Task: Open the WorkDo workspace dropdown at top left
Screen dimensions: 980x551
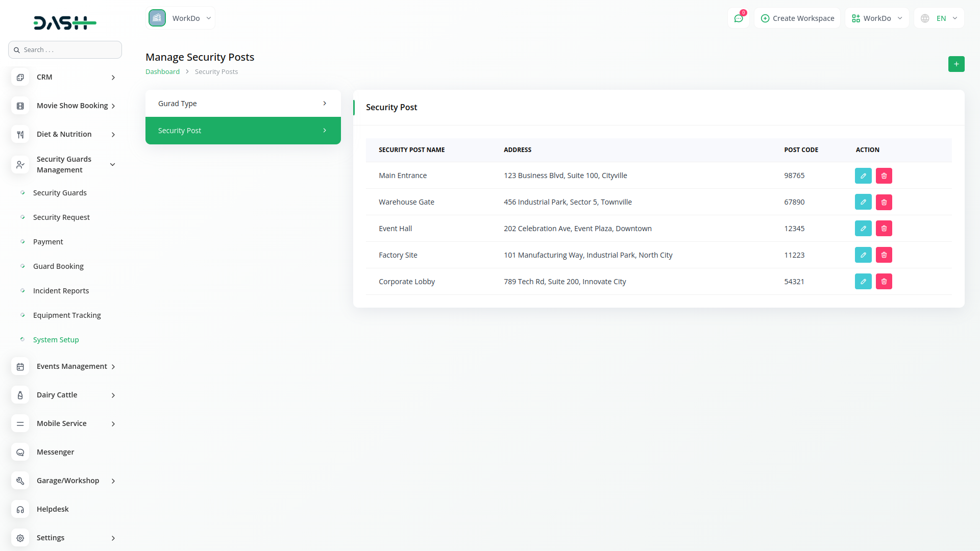Action: tap(181, 18)
